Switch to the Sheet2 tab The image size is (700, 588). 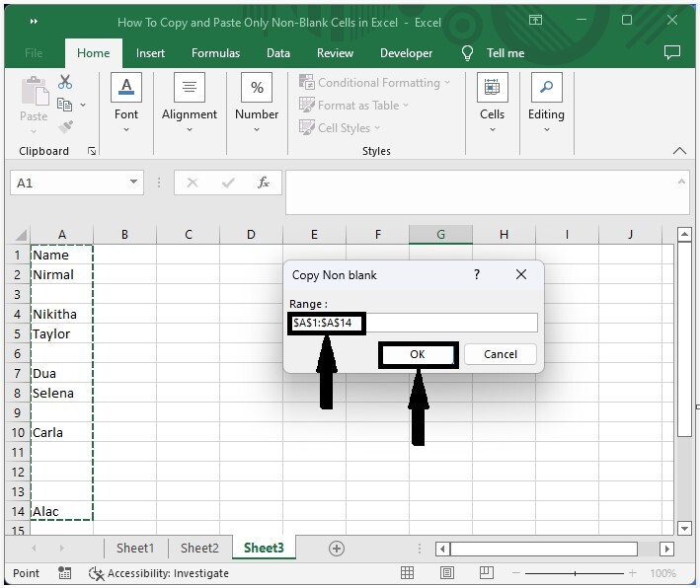(x=199, y=549)
